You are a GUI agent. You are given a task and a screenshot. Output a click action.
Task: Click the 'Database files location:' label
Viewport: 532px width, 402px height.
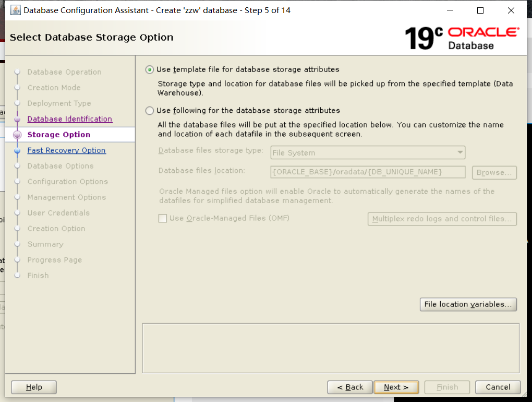click(201, 170)
